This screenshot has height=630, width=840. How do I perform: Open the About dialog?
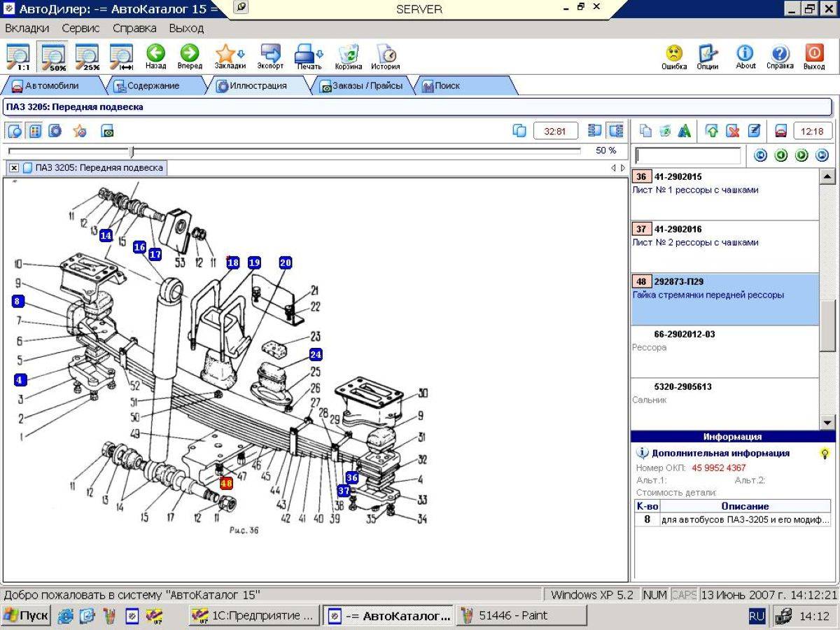click(x=745, y=56)
